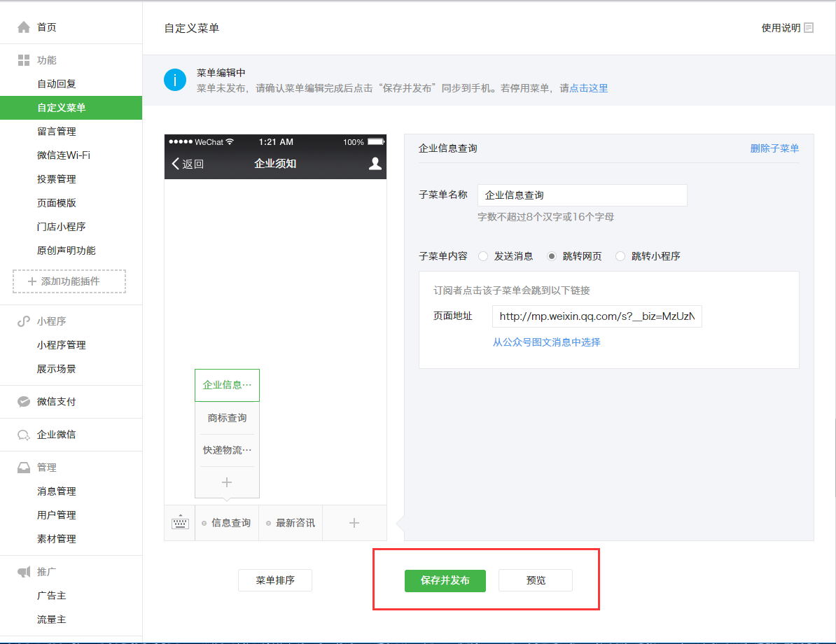This screenshot has height=644, width=836.
Task: Open 流量主 in the sidebar
Action: [51, 619]
